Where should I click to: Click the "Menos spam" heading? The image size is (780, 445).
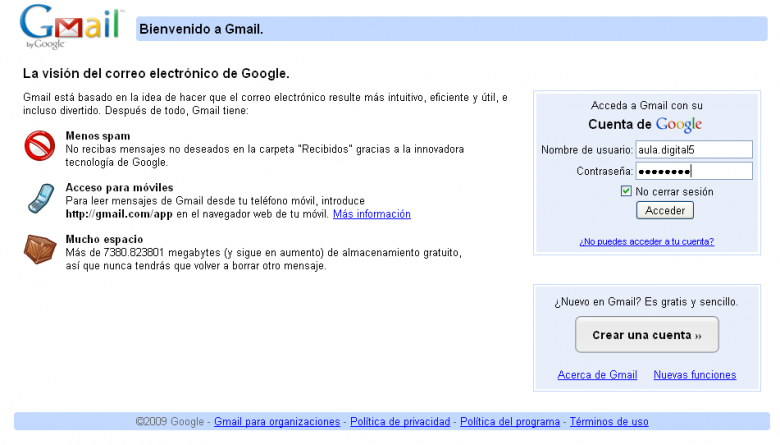pyautogui.click(x=98, y=136)
